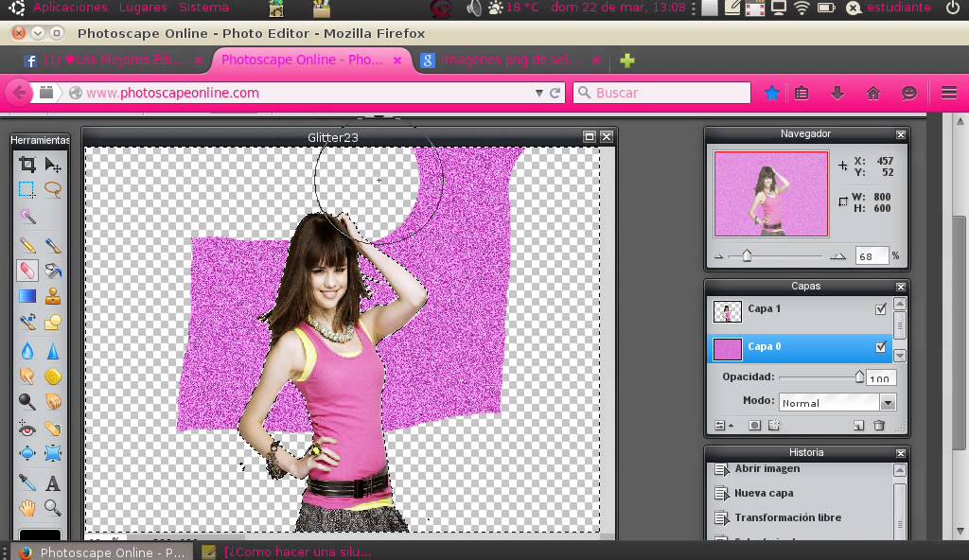
Task: Select the Crop tool
Action: coord(27,166)
